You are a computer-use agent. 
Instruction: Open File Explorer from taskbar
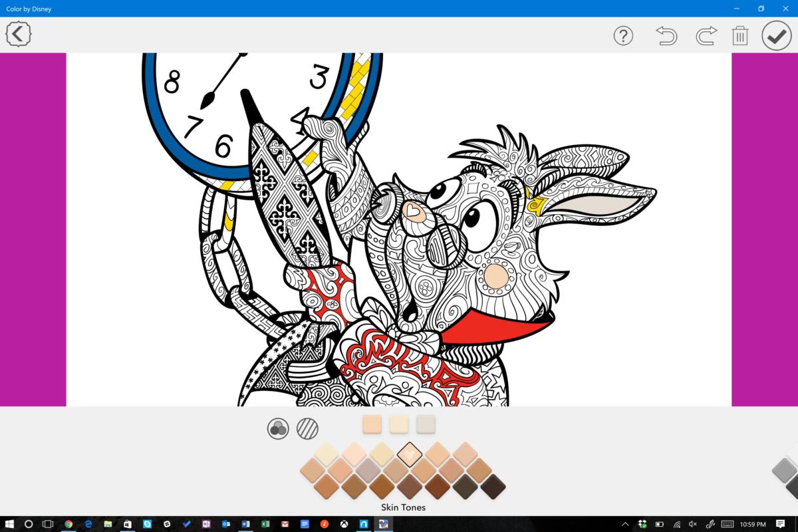(107, 524)
